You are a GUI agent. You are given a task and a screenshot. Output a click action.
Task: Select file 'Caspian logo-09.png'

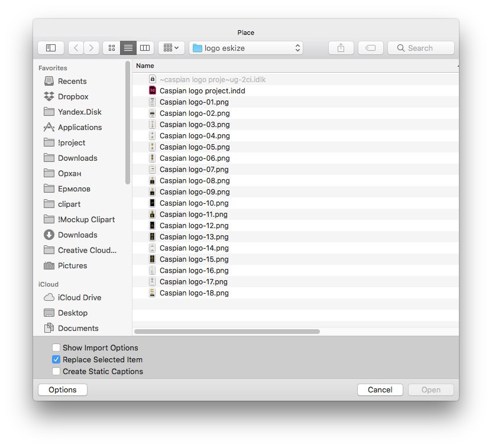coord(295,192)
